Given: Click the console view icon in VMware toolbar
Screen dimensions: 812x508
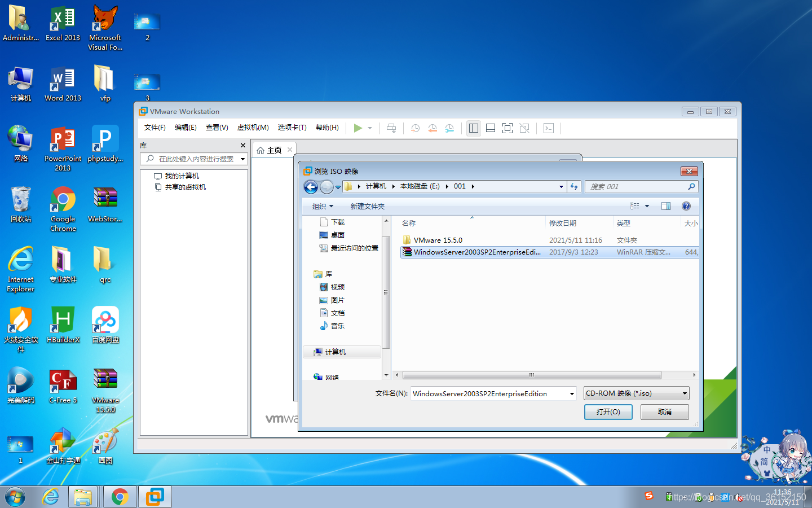Looking at the screenshot, I should click(x=549, y=128).
